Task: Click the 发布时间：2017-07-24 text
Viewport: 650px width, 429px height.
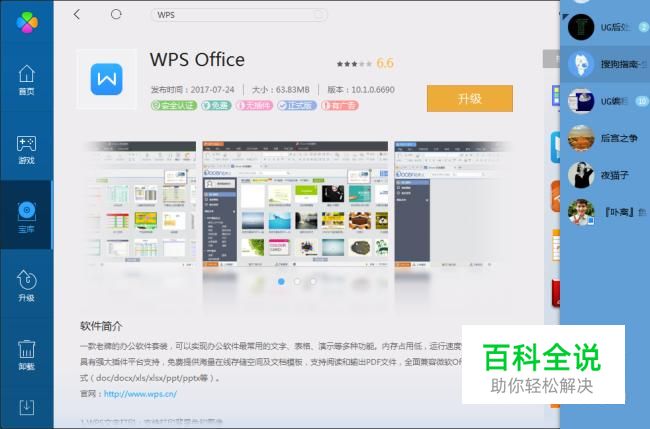Action: click(192, 90)
